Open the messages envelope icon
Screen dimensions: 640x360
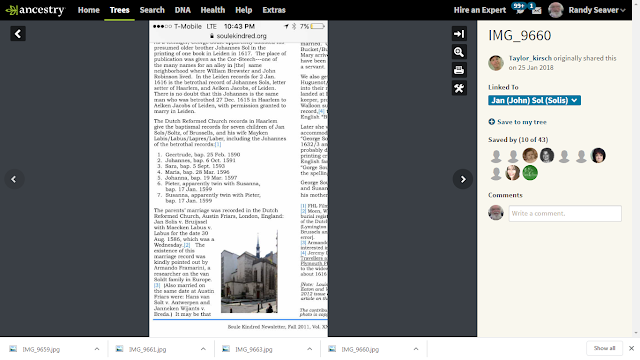[536, 9]
